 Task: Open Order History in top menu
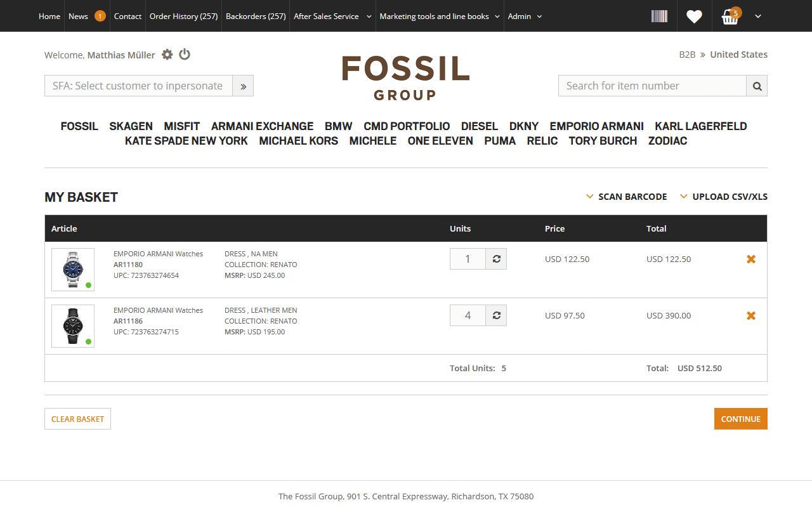coord(183,16)
